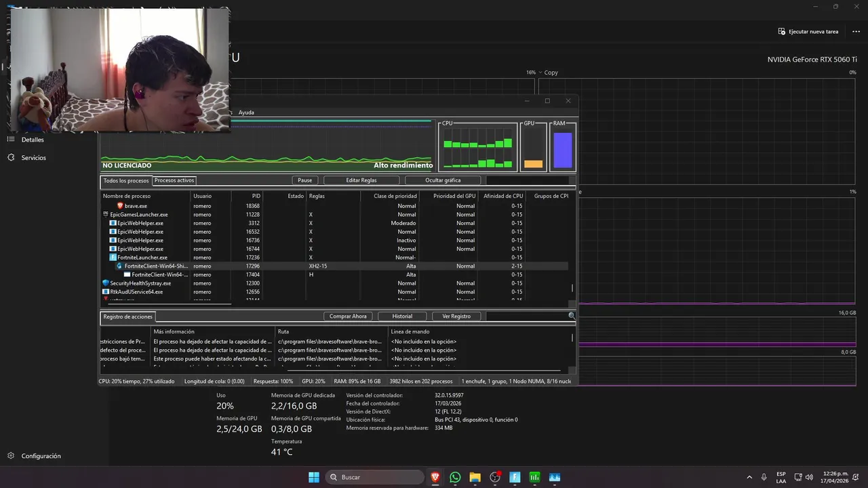Click the FortniteClient-Win64-Shi... process icon
The image size is (868, 488).
pyautogui.click(x=119, y=266)
